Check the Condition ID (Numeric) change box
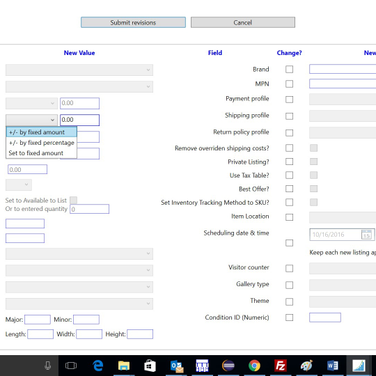The width and height of the screenshot is (376, 376). tap(289, 317)
